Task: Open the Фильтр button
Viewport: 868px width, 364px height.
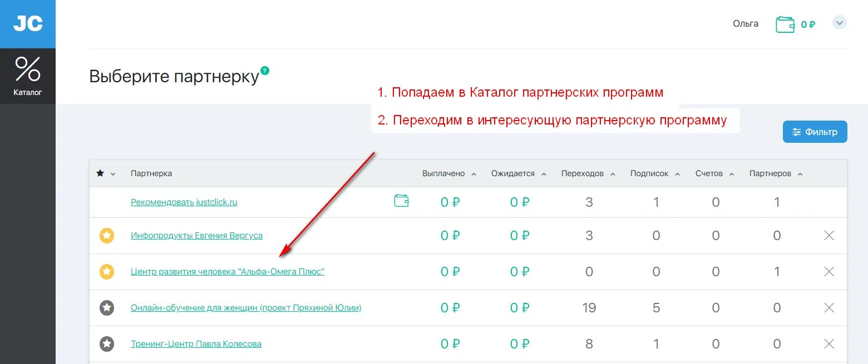Action: point(815,132)
